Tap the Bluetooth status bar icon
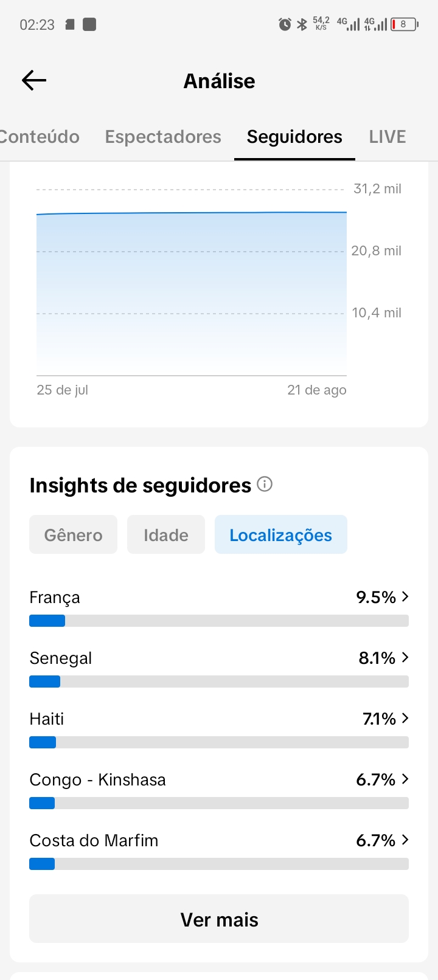This screenshot has height=980, width=438. (x=302, y=24)
